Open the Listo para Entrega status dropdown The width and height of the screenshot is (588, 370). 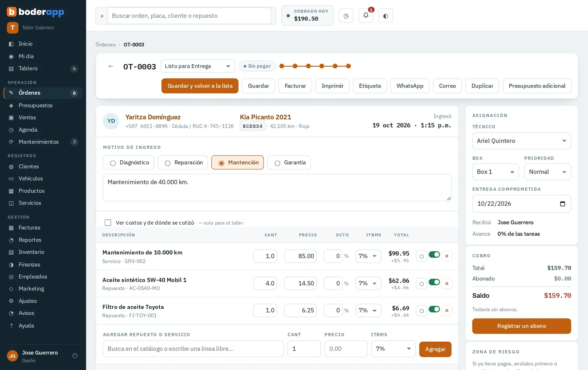198,66
